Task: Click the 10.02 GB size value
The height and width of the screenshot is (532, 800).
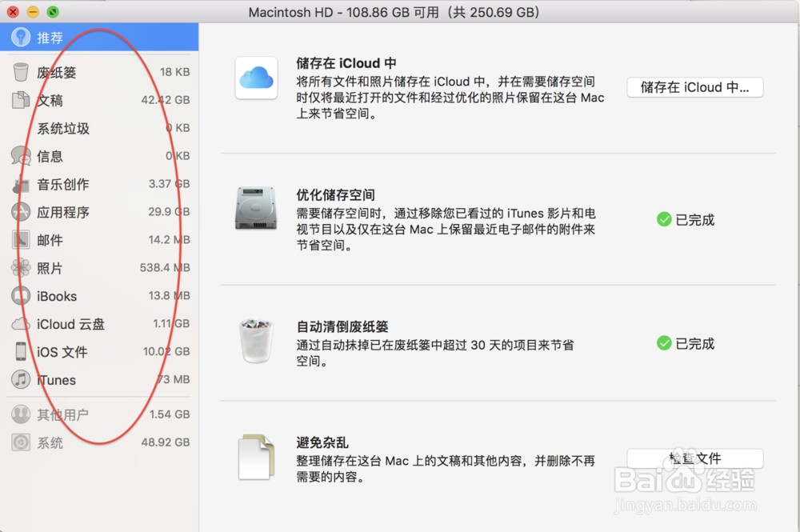Action: coord(166,351)
